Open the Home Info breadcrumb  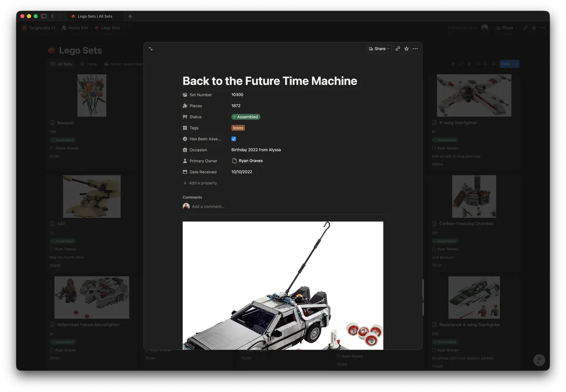point(75,28)
